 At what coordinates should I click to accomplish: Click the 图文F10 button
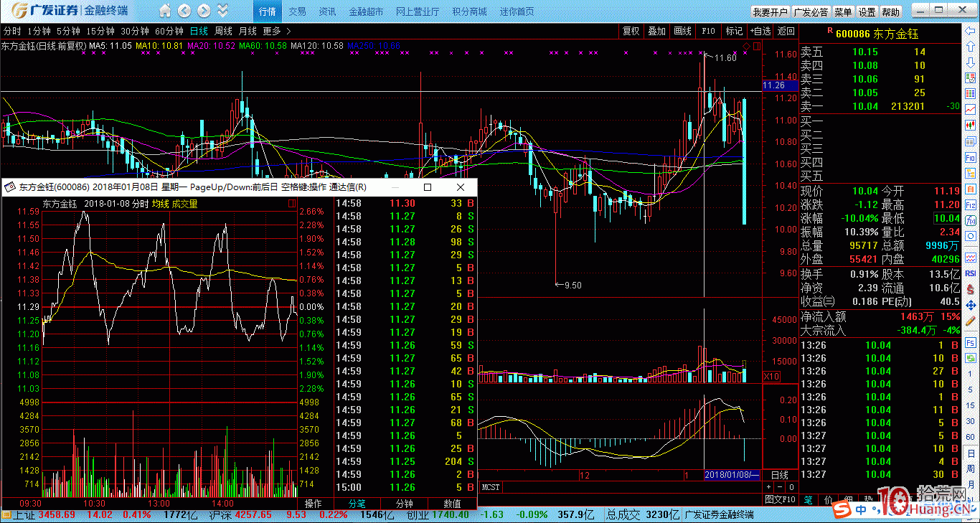[x=781, y=499]
